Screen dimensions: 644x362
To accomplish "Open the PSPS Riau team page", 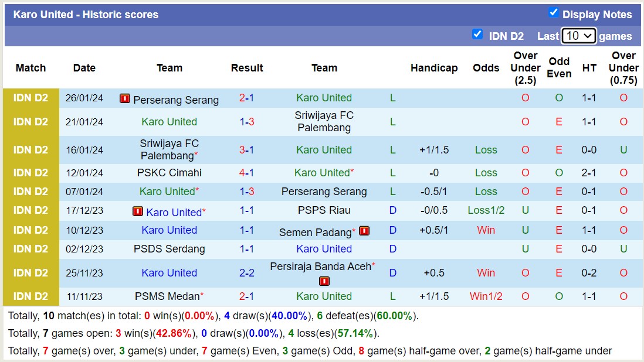I will 324,211.
